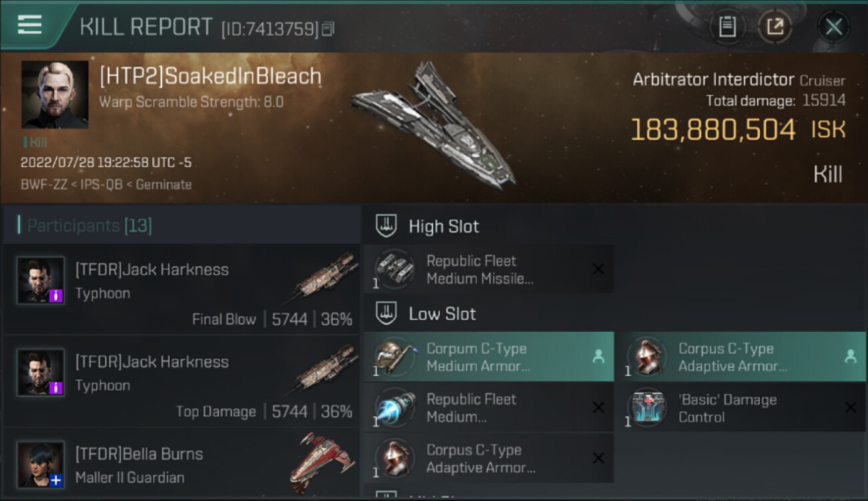Select highlighted Corpus C-Type Adaptive Armor module

[741, 357]
